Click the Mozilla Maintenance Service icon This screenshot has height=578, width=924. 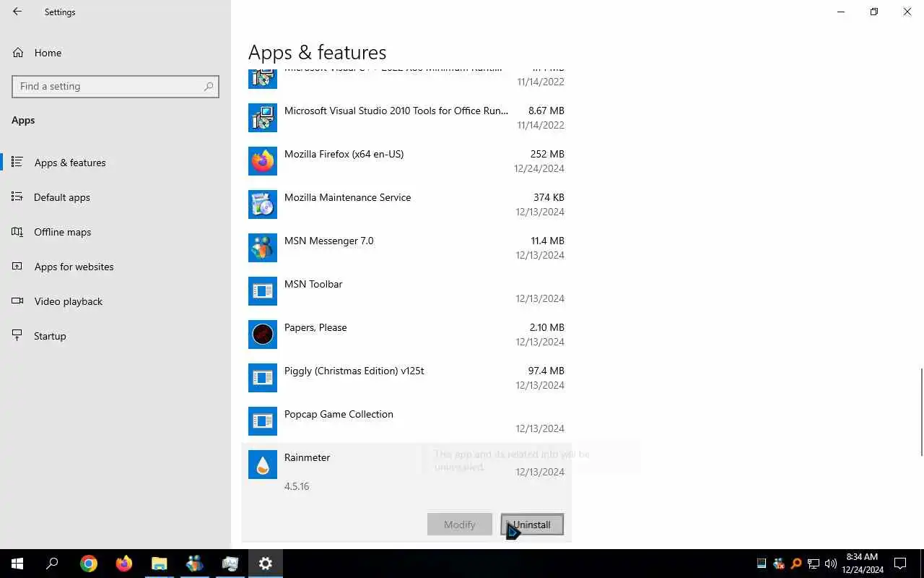point(263,204)
